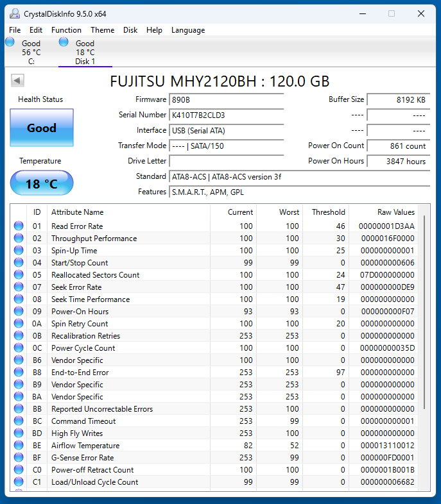
Task: Click raw value 07D000000000
Action: (387, 275)
